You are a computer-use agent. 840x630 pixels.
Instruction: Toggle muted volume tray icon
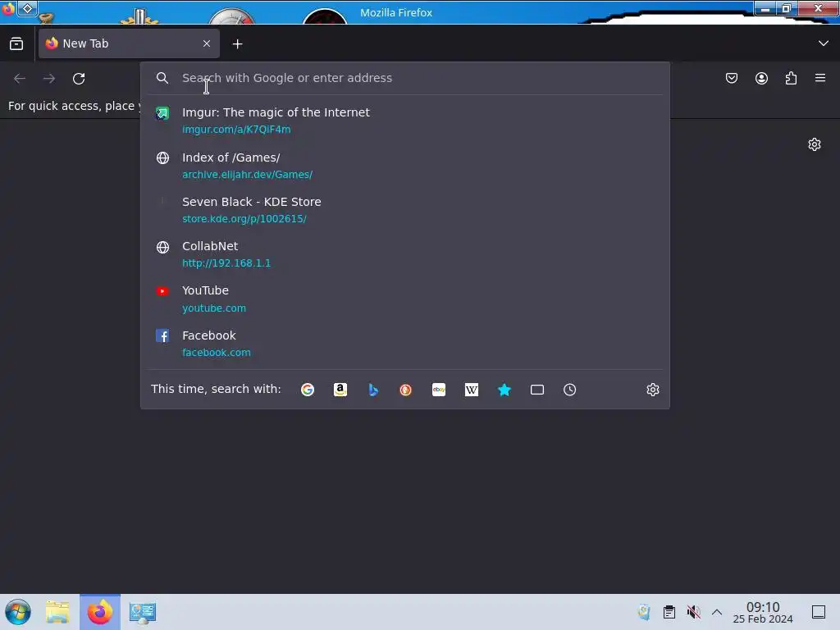[x=693, y=612]
